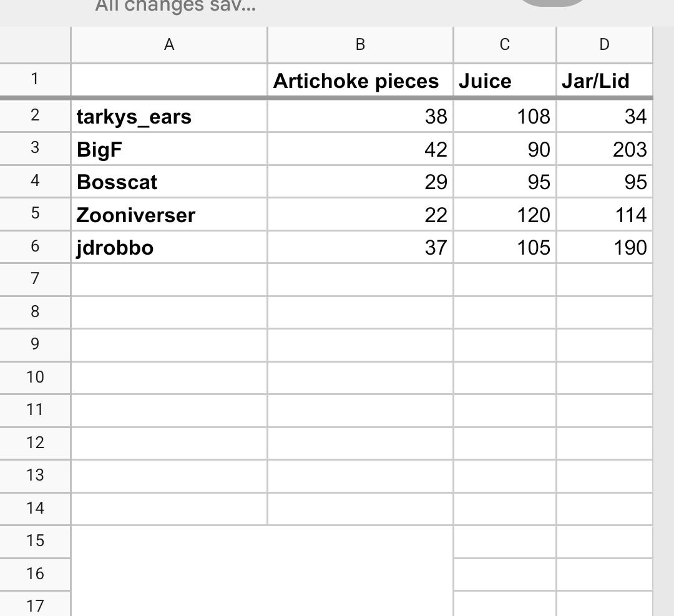This screenshot has height=616, width=674.
Task: Click the column C header
Action: pyautogui.click(x=504, y=44)
